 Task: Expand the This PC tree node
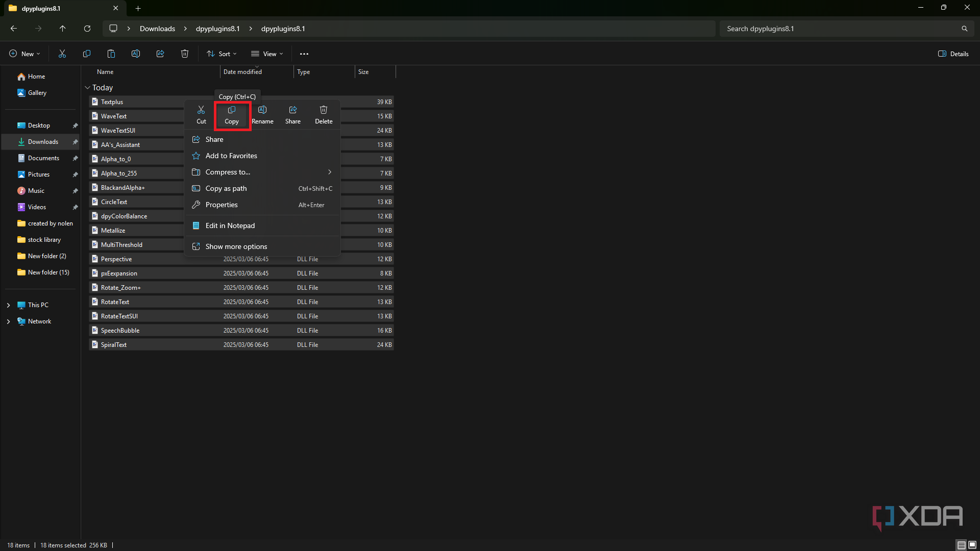click(8, 305)
